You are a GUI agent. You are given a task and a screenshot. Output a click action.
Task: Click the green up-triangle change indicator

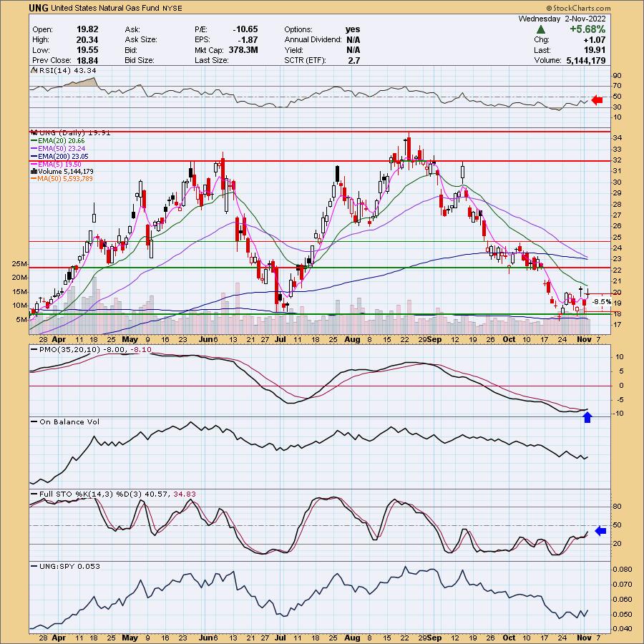(541, 29)
